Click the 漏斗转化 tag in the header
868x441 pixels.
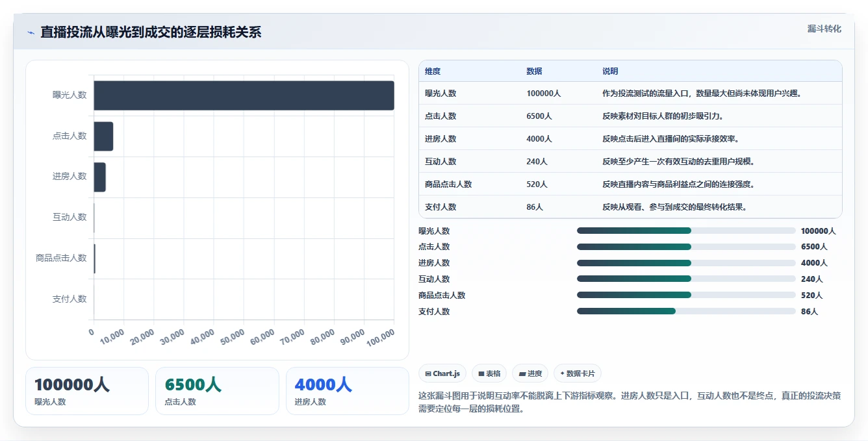tap(824, 29)
